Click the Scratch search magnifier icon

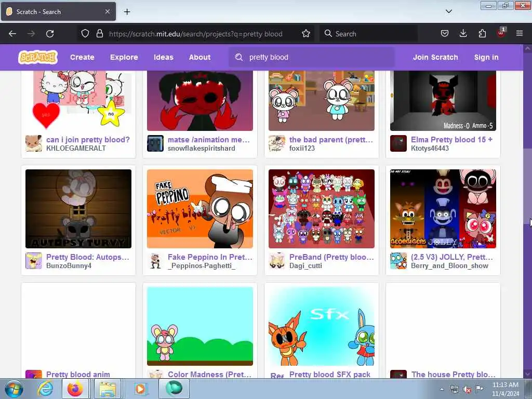(239, 57)
